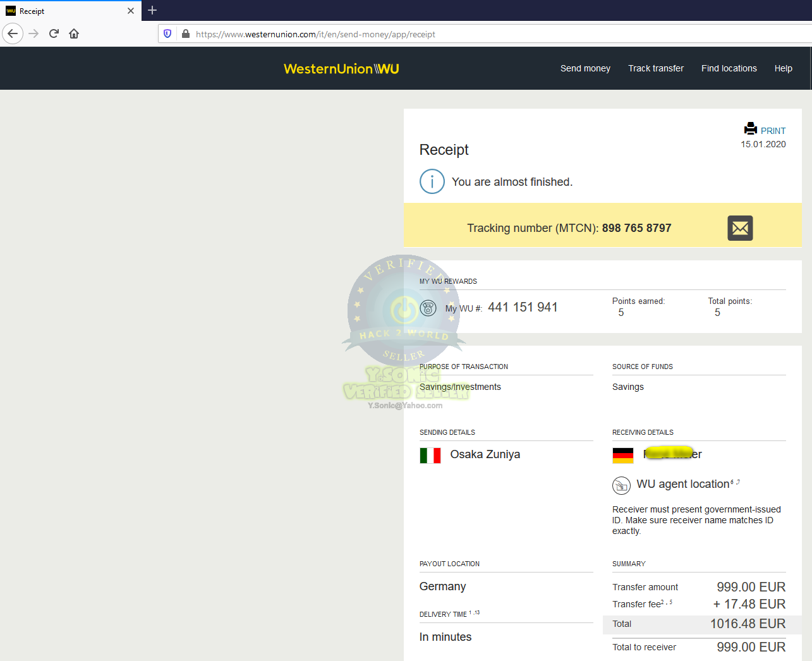
Task: Click the transfer fee + 17.48 EUR
Action: 749,604
